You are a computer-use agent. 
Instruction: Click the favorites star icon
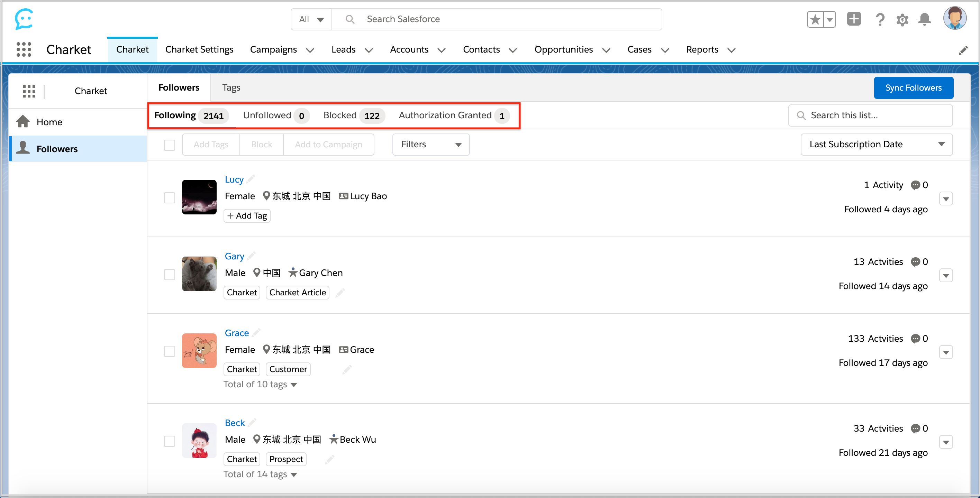[x=815, y=19]
